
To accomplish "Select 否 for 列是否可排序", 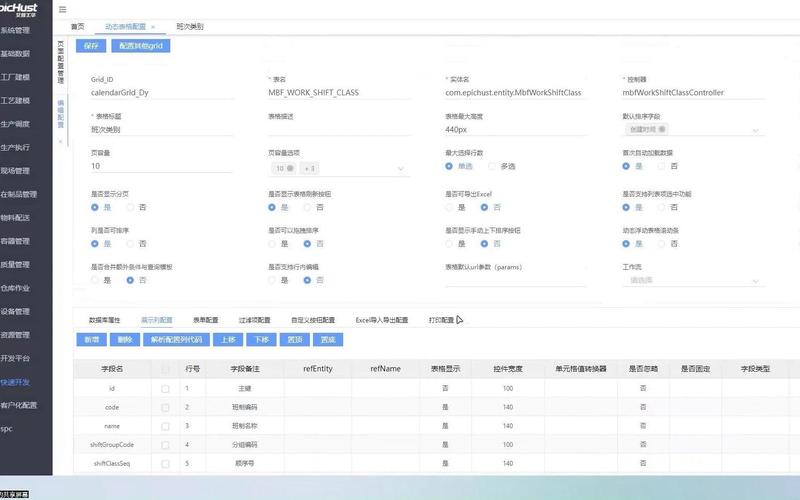I will point(130,244).
